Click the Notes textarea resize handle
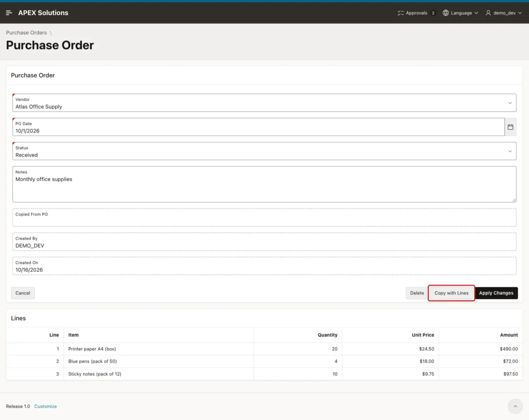 pos(514,200)
